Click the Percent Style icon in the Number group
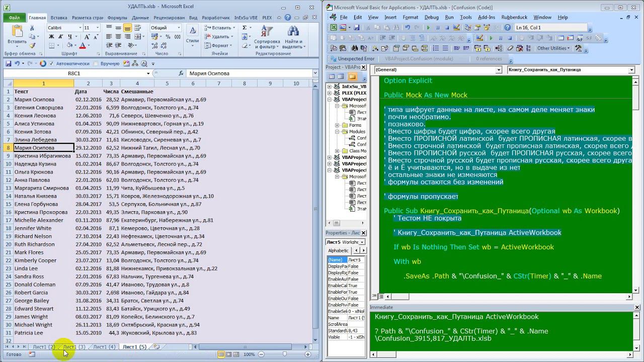644x362 pixels. (168, 37)
